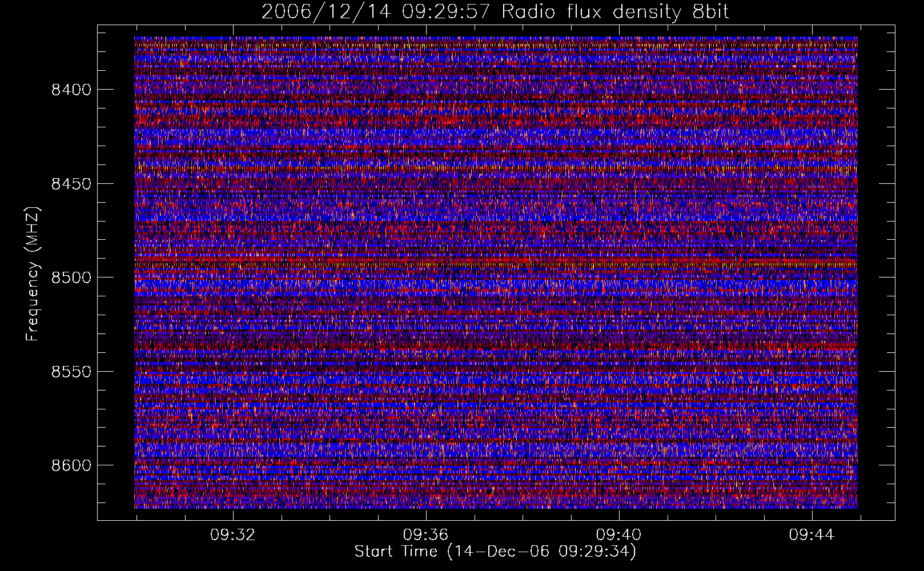Select the 8450 frequency axis label
Viewport: 924px width, 571px height.
coord(71,184)
